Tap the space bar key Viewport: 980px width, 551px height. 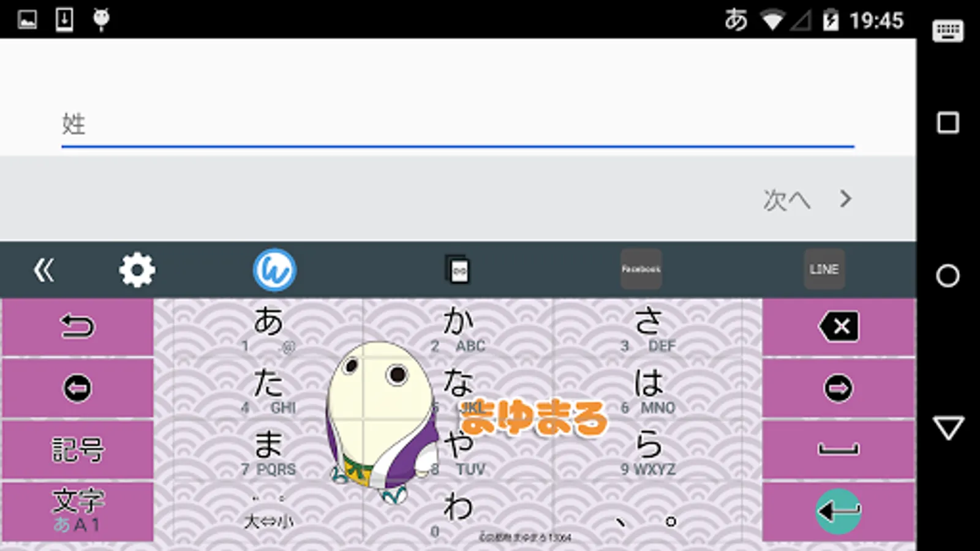[839, 450]
